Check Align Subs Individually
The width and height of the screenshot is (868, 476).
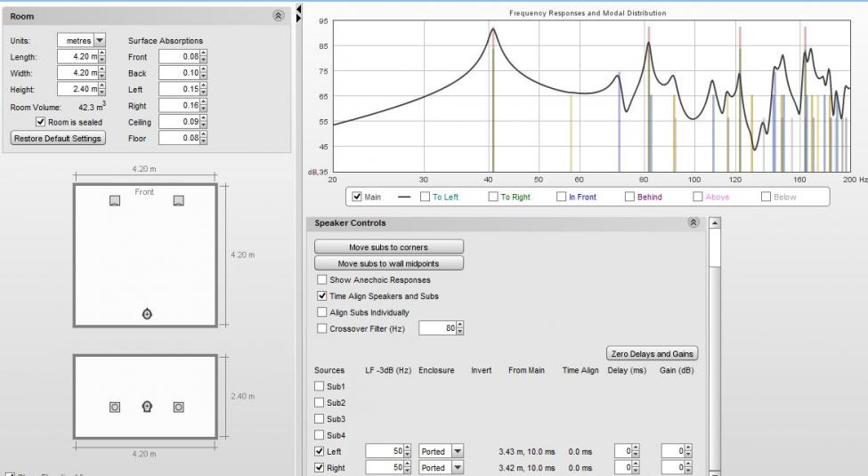click(321, 312)
